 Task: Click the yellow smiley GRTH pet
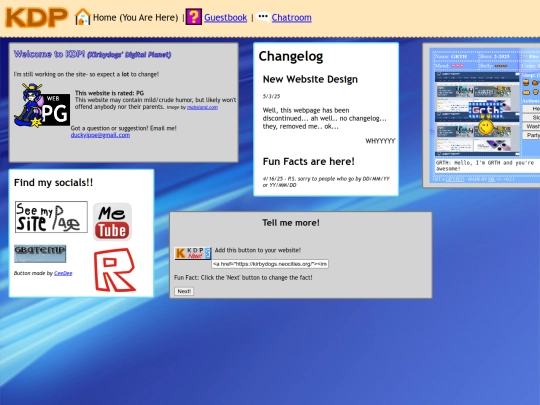tap(486, 127)
